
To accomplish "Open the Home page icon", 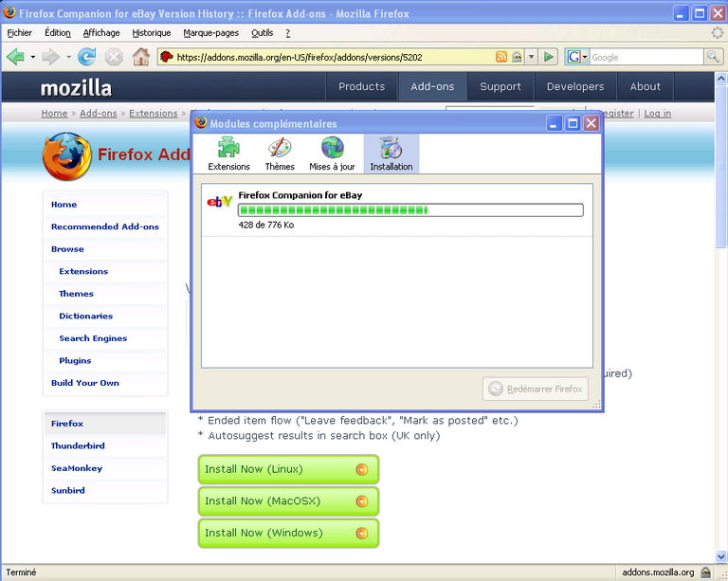I will click(141, 57).
